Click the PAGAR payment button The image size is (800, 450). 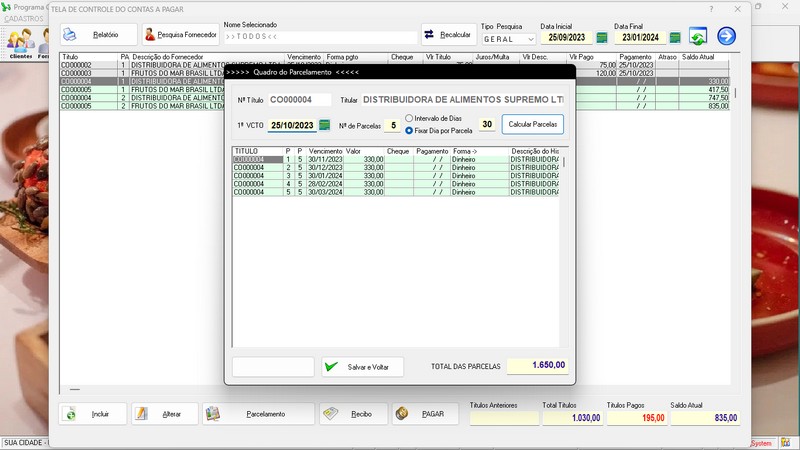click(425, 413)
